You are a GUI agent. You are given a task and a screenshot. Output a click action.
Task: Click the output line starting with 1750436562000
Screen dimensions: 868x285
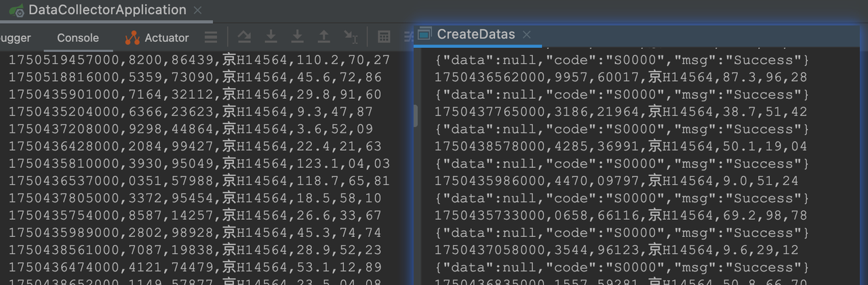pos(620,77)
